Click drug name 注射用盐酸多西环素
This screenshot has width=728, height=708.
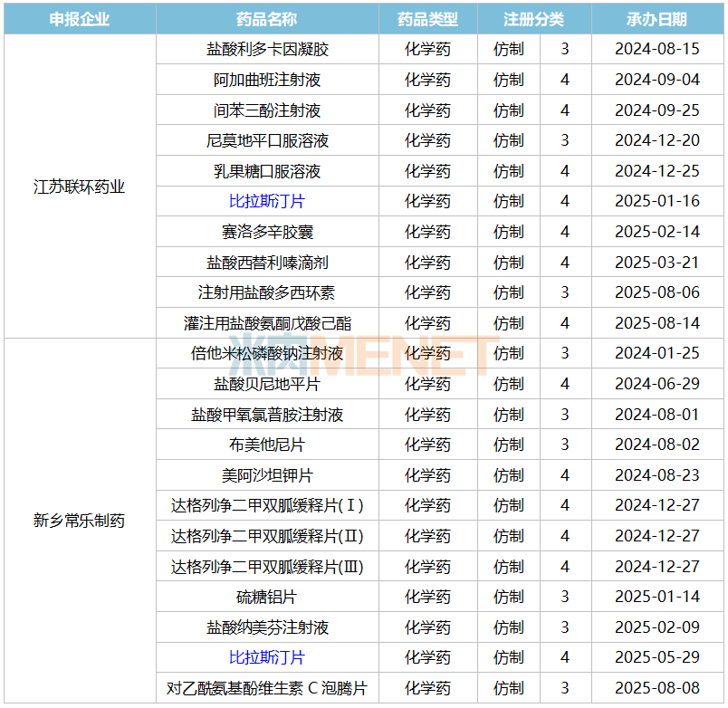point(267,292)
